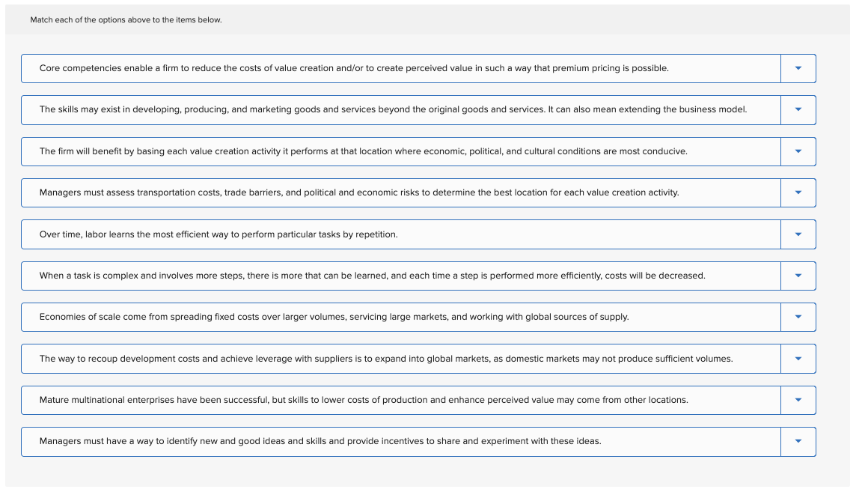Open the dropdown for the mature multinational enterprises item
The width and height of the screenshot is (868, 498).
tap(798, 400)
